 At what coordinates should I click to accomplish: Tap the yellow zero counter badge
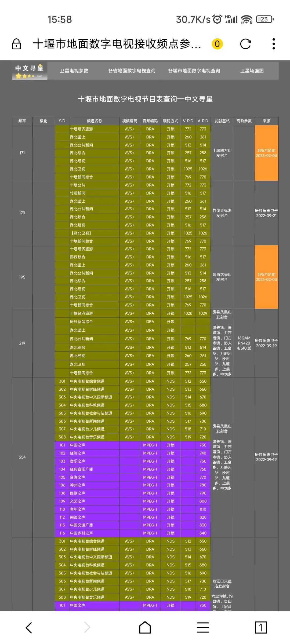(x=217, y=44)
